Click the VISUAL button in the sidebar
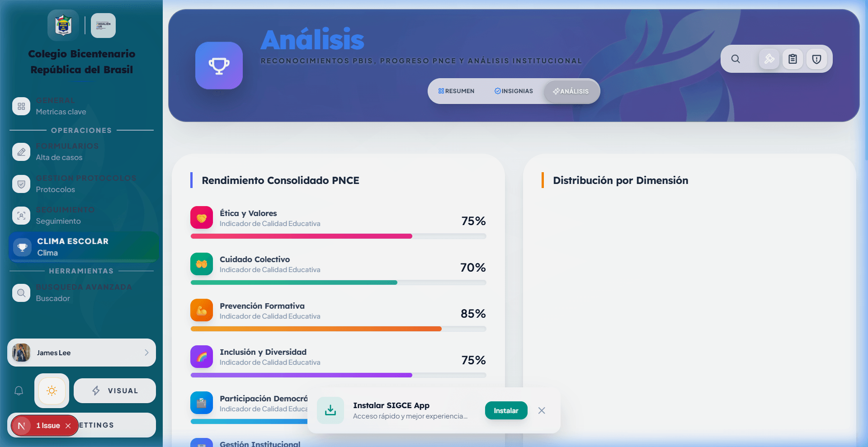868x447 pixels. tap(114, 391)
